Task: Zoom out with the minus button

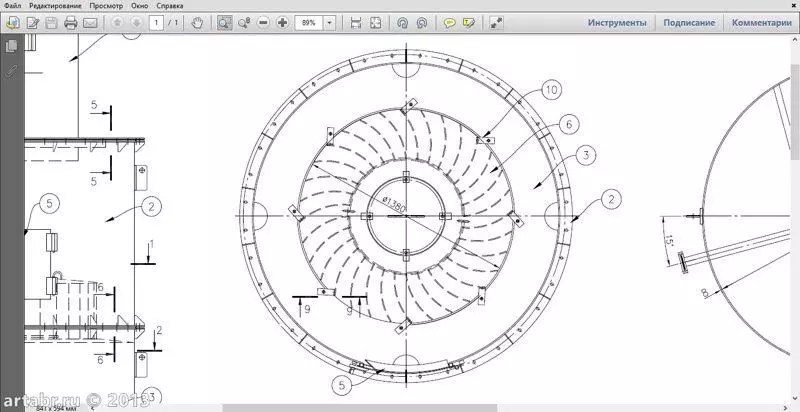Action: tap(263, 23)
